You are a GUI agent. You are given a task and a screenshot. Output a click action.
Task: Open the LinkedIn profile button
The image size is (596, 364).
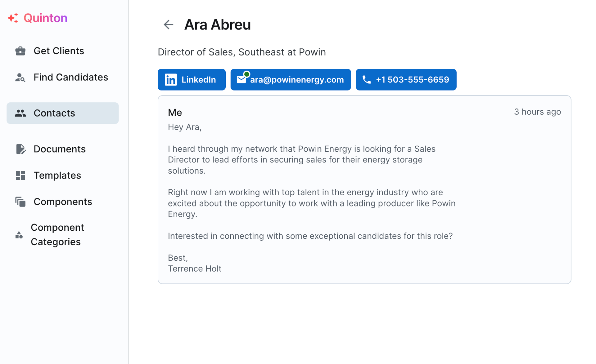(x=192, y=80)
